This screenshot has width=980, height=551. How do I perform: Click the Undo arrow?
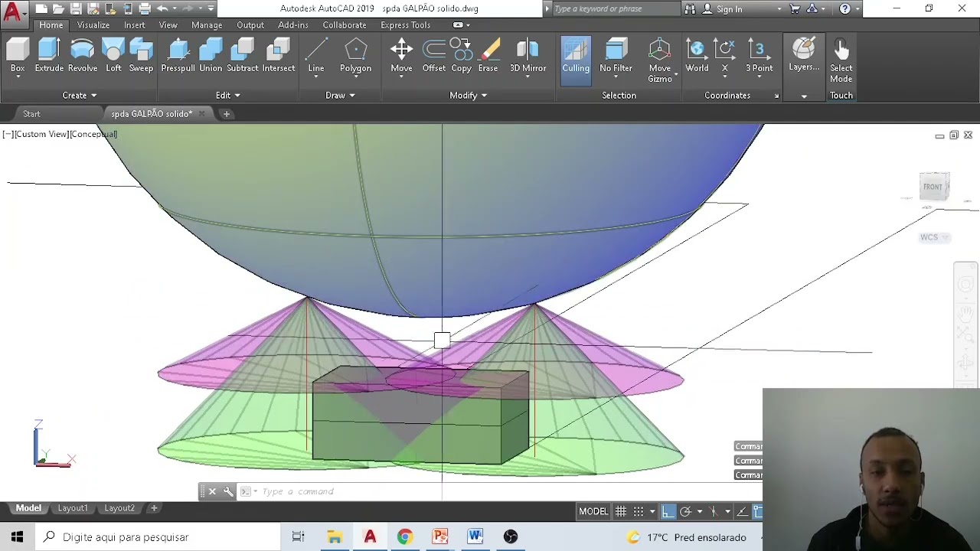click(162, 8)
